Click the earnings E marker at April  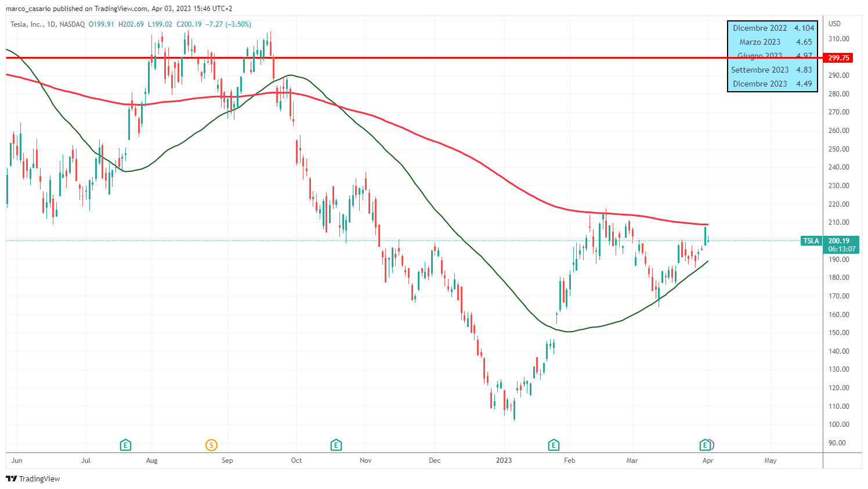click(706, 445)
